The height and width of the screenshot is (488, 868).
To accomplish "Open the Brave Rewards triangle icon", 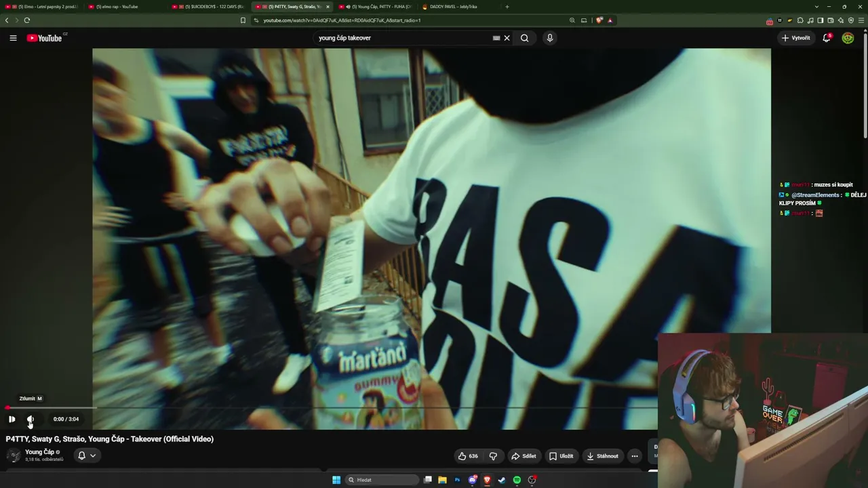I will [610, 20].
